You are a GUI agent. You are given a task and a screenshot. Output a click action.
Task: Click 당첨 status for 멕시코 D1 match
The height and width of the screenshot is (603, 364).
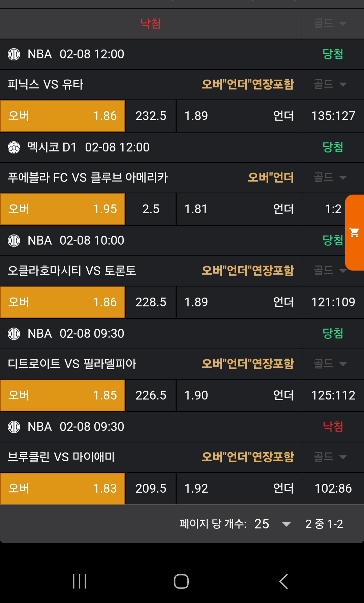[333, 147]
